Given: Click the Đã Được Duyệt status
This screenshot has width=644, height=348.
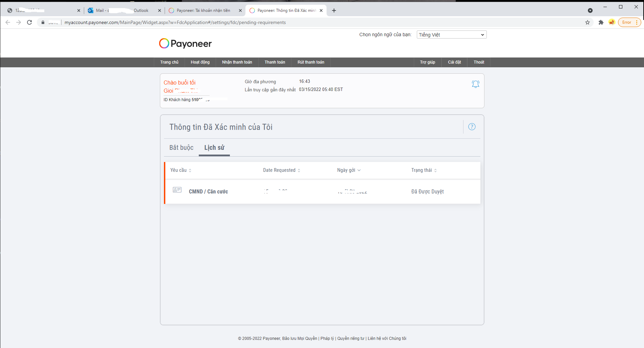Looking at the screenshot, I should [x=428, y=191].
